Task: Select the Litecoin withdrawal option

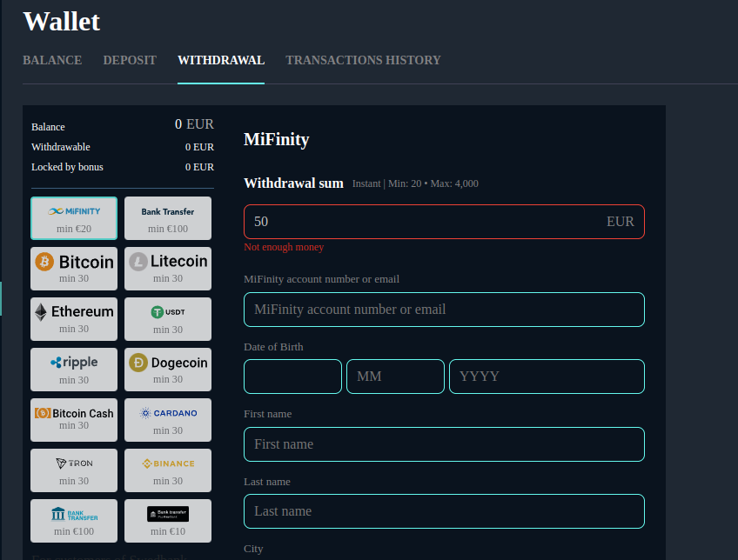Action: [168, 269]
